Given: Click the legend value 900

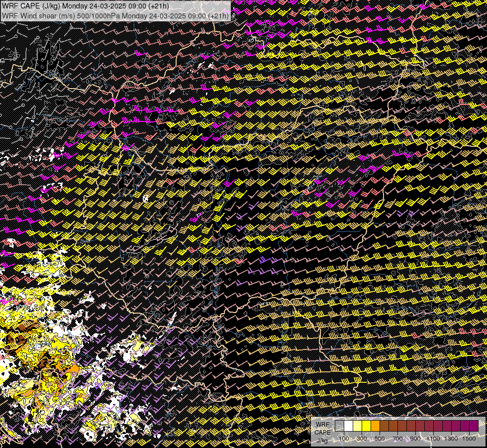Looking at the screenshot, I should (x=415, y=439).
